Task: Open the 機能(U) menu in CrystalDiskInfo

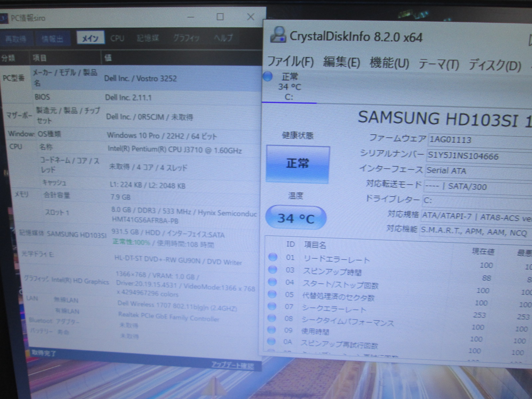Action: (389, 63)
